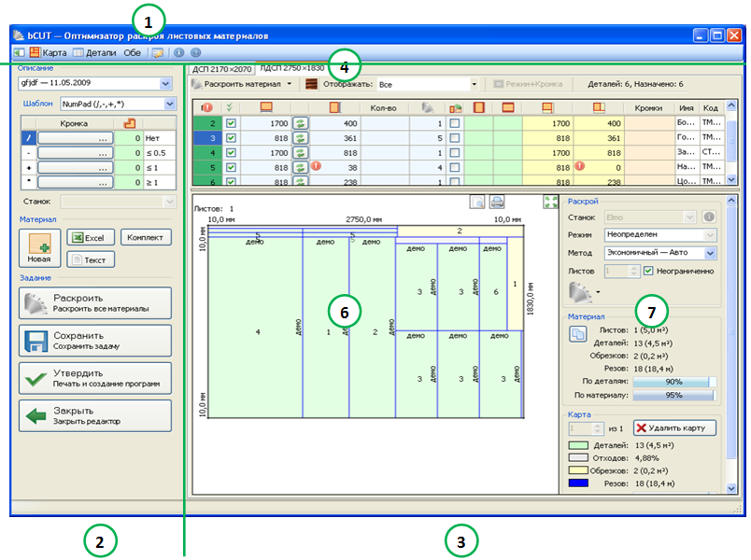The height and width of the screenshot is (560, 751).
Task: Toggle the left panel icon in toolbar
Action: [x=20, y=52]
